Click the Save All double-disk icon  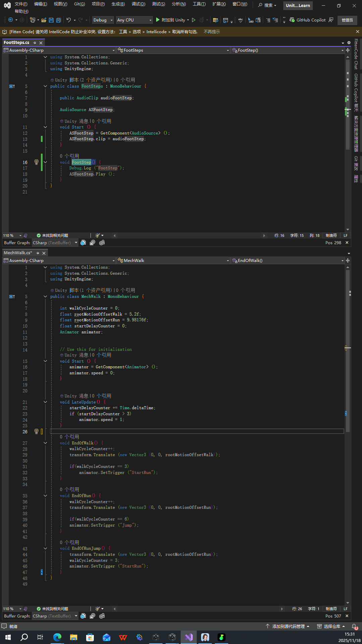[58, 20]
